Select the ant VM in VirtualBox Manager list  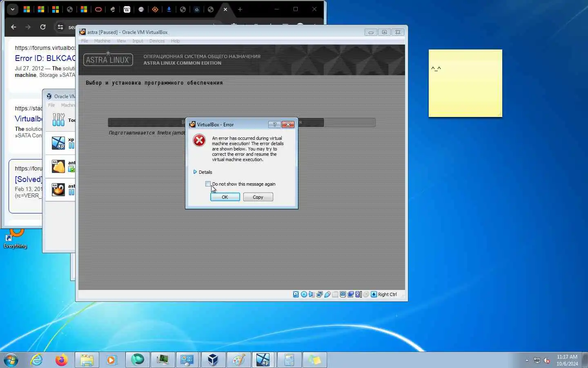click(x=60, y=166)
